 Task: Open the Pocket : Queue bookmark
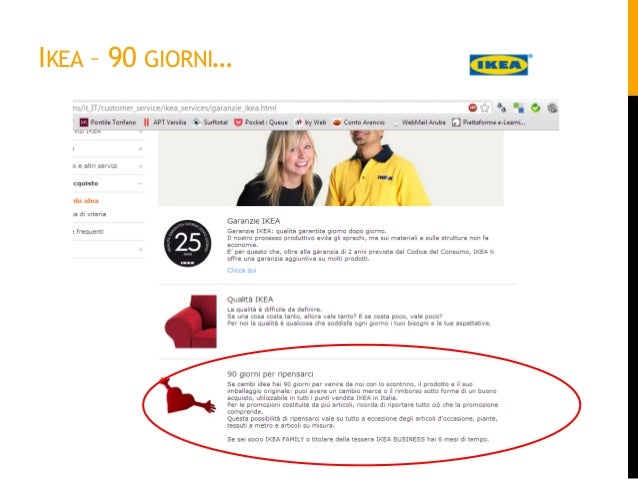261,122
